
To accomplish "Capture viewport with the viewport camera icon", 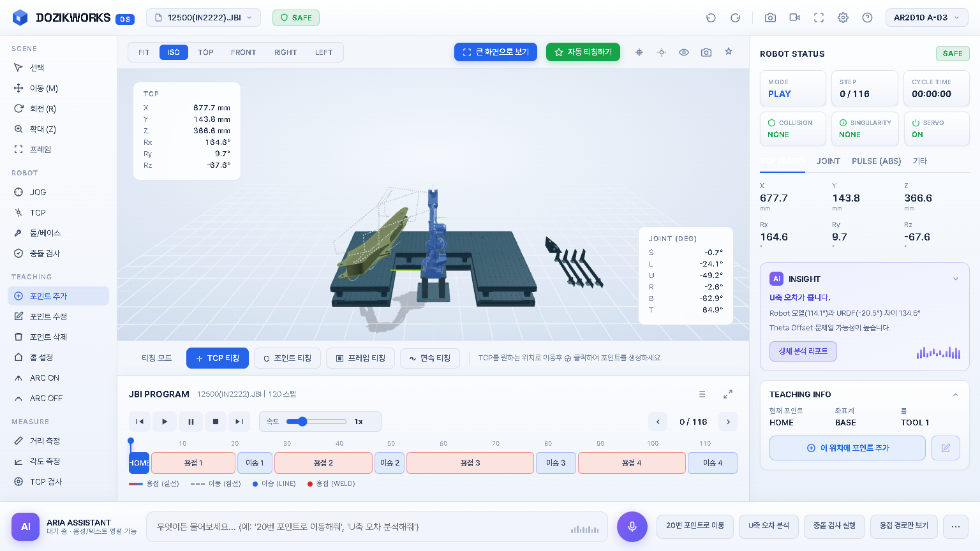I will pos(706,52).
